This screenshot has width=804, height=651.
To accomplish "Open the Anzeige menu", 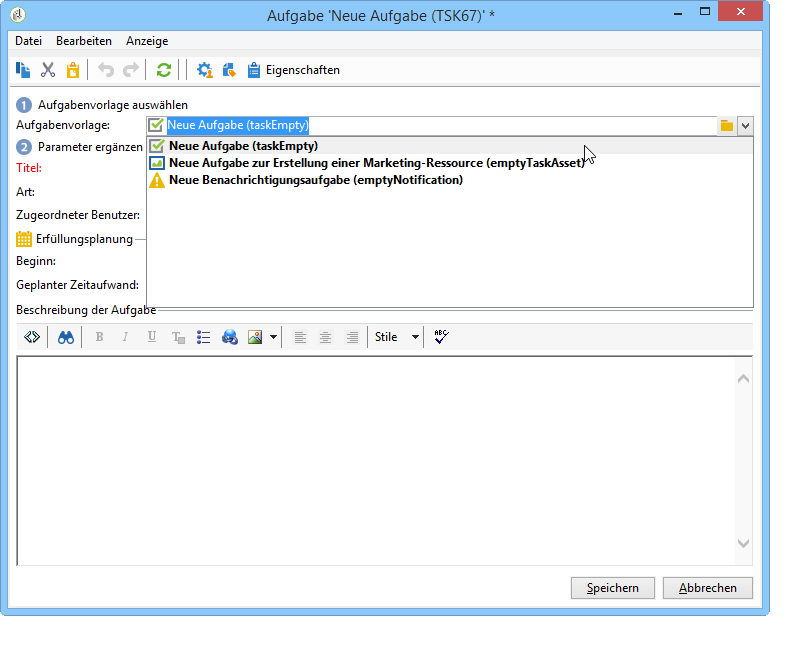I will pos(147,41).
